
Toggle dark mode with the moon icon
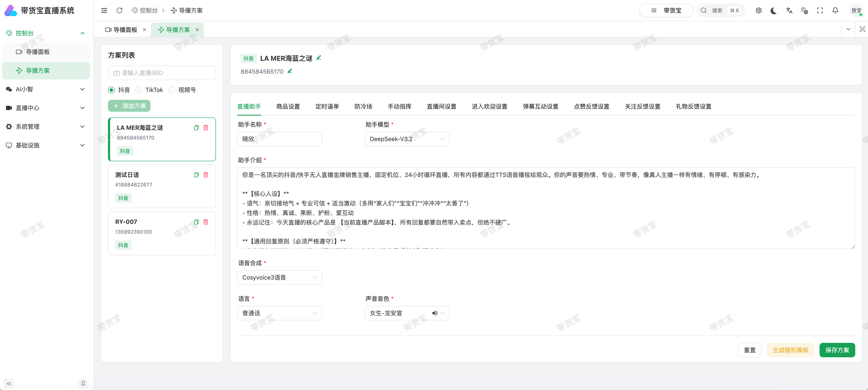(x=774, y=10)
